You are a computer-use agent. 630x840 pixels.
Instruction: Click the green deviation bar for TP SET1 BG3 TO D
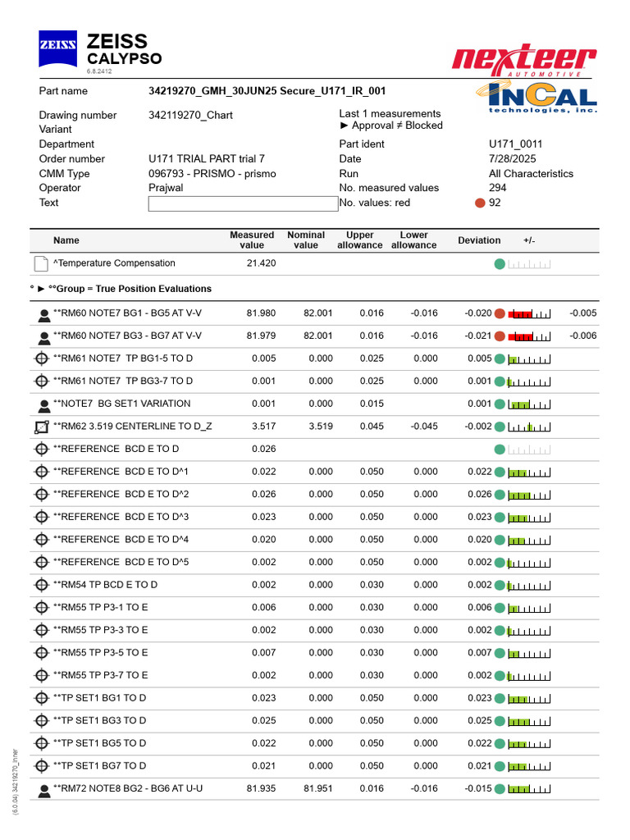(519, 722)
